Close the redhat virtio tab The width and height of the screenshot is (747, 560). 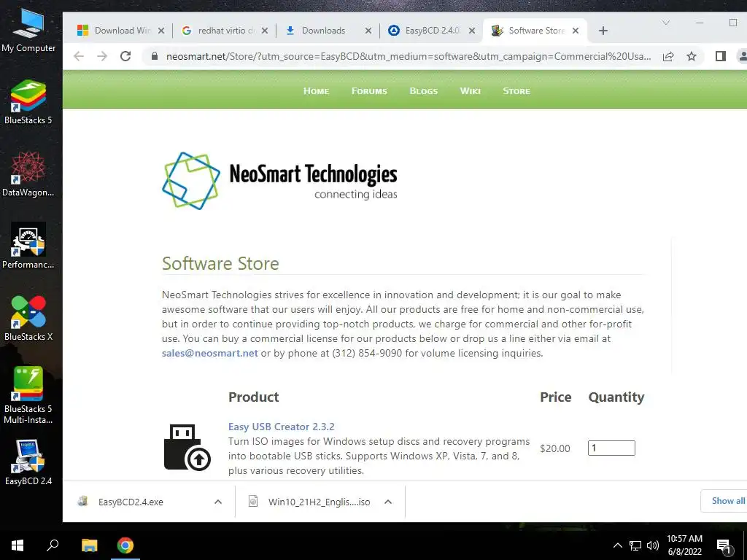(264, 31)
